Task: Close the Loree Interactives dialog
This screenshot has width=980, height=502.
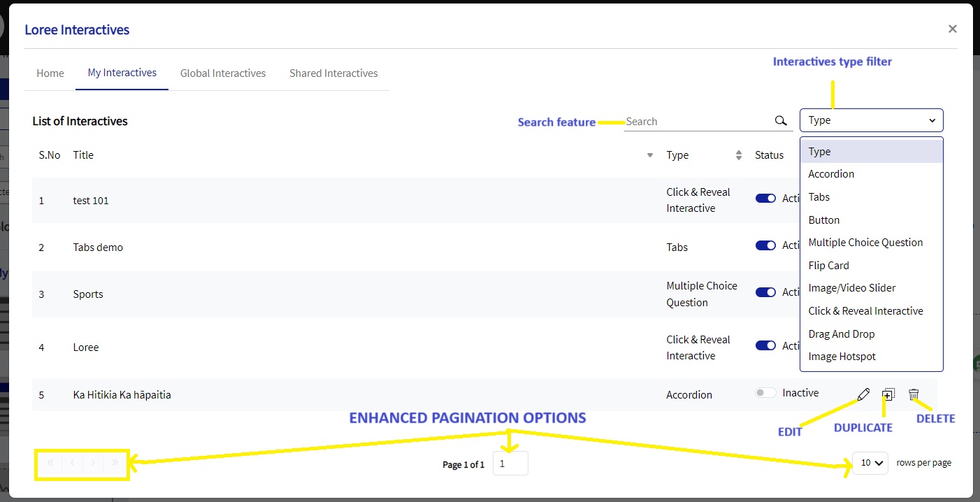Action: pos(952,29)
